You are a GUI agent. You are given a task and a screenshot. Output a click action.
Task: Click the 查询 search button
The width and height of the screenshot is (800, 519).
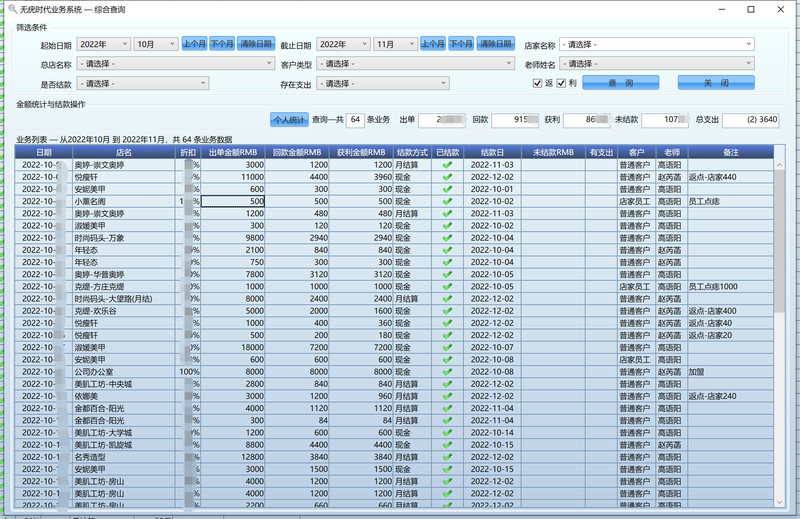point(620,83)
